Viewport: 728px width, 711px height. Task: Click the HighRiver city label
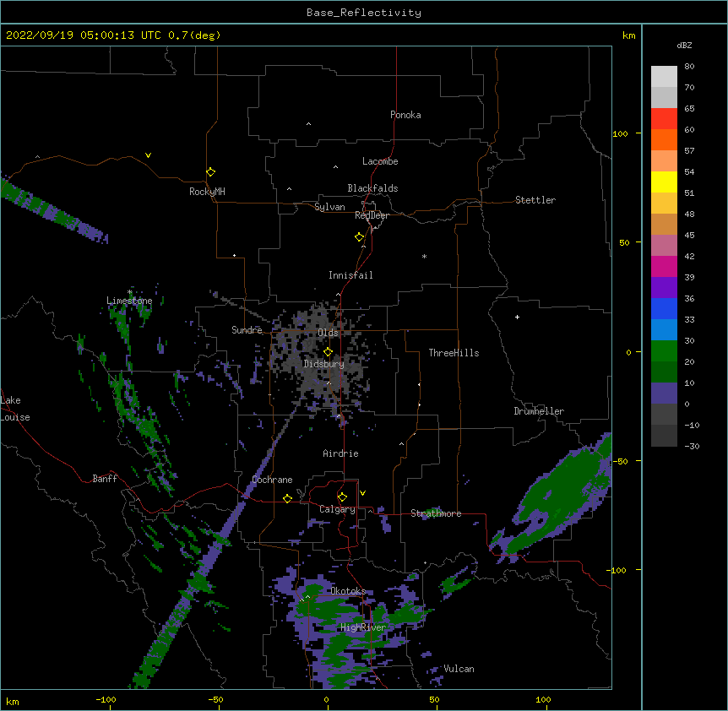[363, 627]
